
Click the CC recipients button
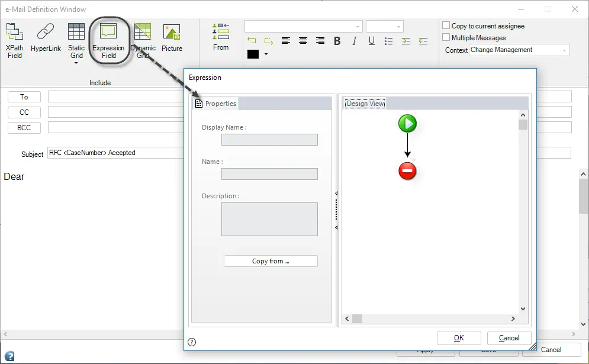[x=24, y=112]
